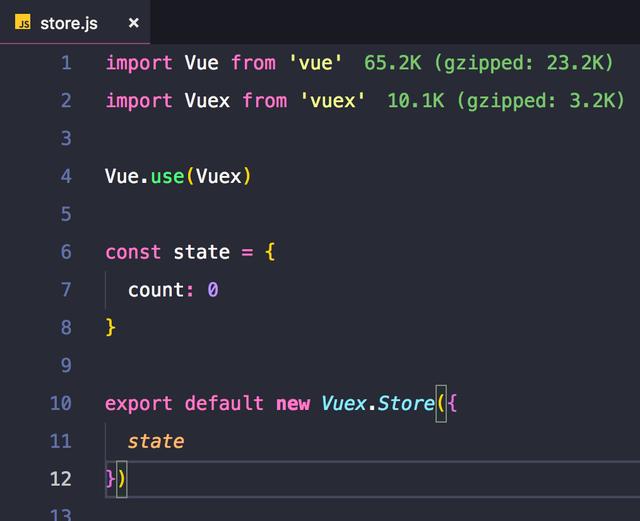The image size is (640, 521).
Task: Click line number 1 in gutter
Action: (x=66, y=63)
